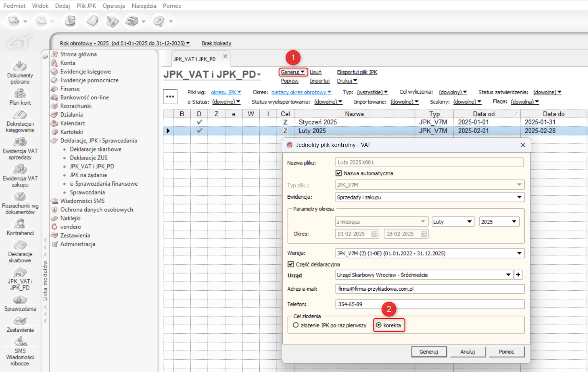Screen dimensions: 588x372
Task: Open the Plan kont module
Action: coord(20,96)
